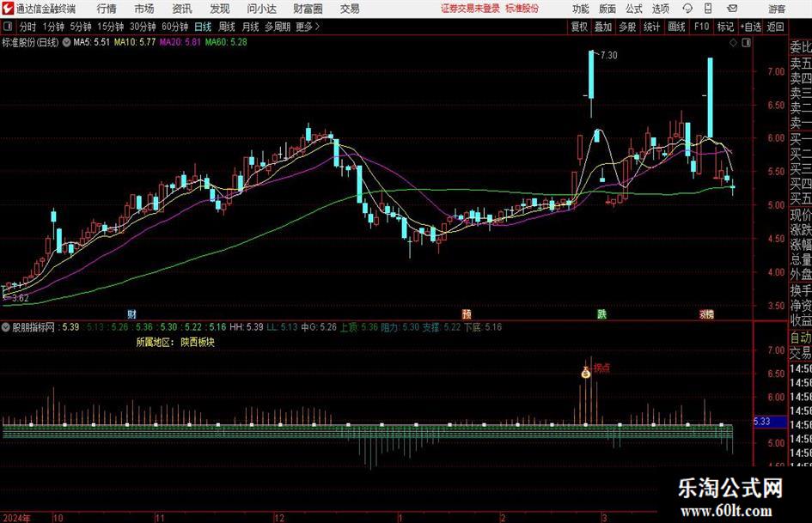The height and width of the screenshot is (523, 812).
Task: Expand 更多 period options
Action: point(308,27)
